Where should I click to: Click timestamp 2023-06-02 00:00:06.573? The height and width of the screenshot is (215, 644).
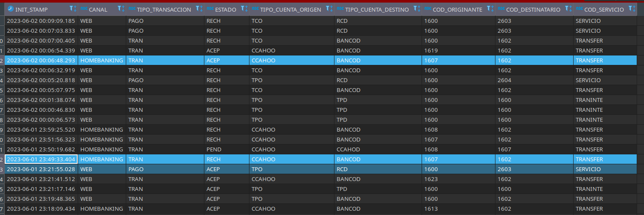42,120
